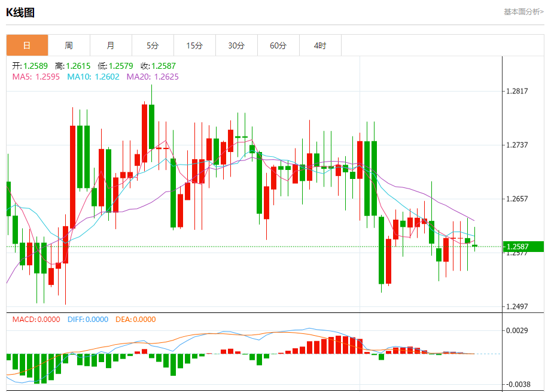The height and width of the screenshot is (392, 548).
Task: Open the 5分 interval tab
Action: click(x=153, y=45)
